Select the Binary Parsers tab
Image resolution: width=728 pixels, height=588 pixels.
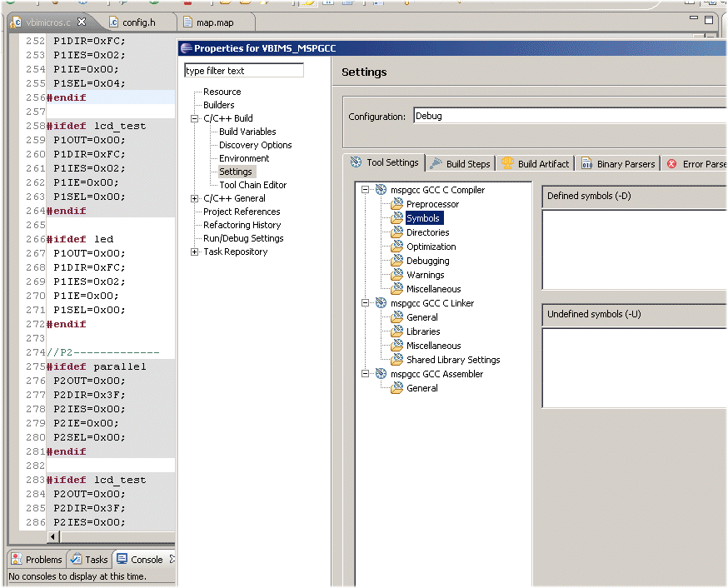[618, 163]
